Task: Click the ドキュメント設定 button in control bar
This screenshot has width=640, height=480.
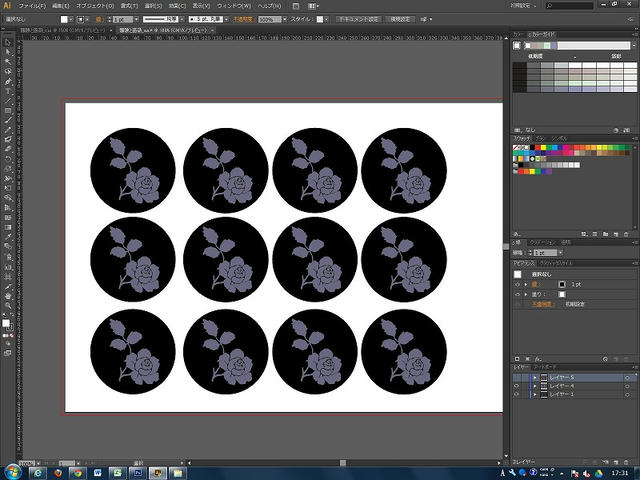Action: (359, 19)
